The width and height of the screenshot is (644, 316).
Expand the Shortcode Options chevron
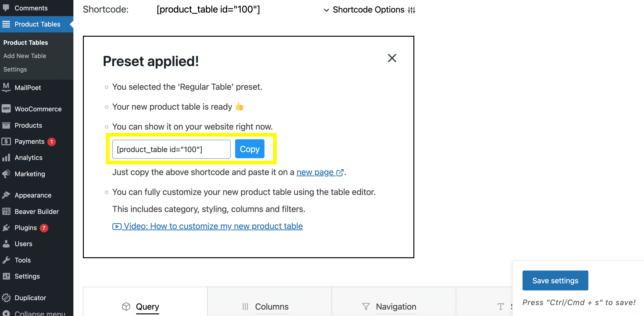click(326, 10)
